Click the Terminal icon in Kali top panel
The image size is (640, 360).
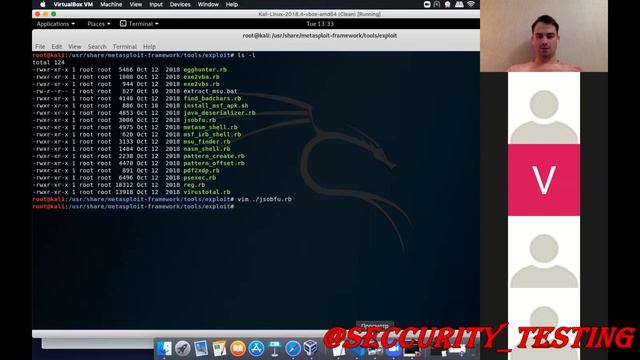click(123, 24)
